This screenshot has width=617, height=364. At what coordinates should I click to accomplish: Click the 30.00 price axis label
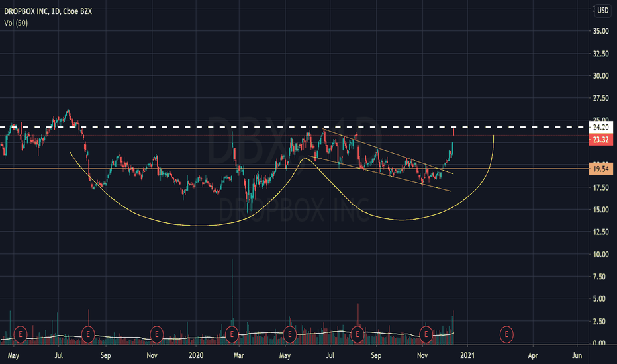[600, 76]
